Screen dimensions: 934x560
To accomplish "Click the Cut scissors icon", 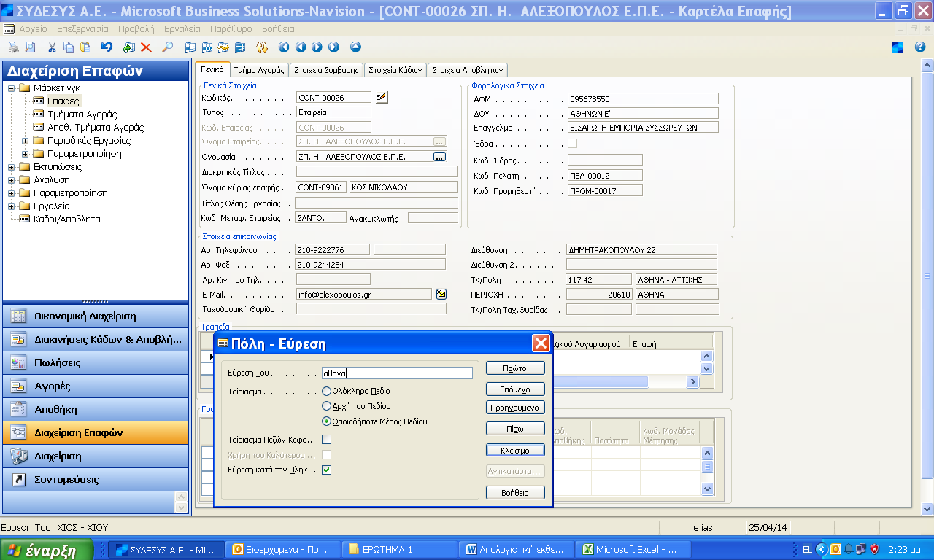I will (x=53, y=47).
